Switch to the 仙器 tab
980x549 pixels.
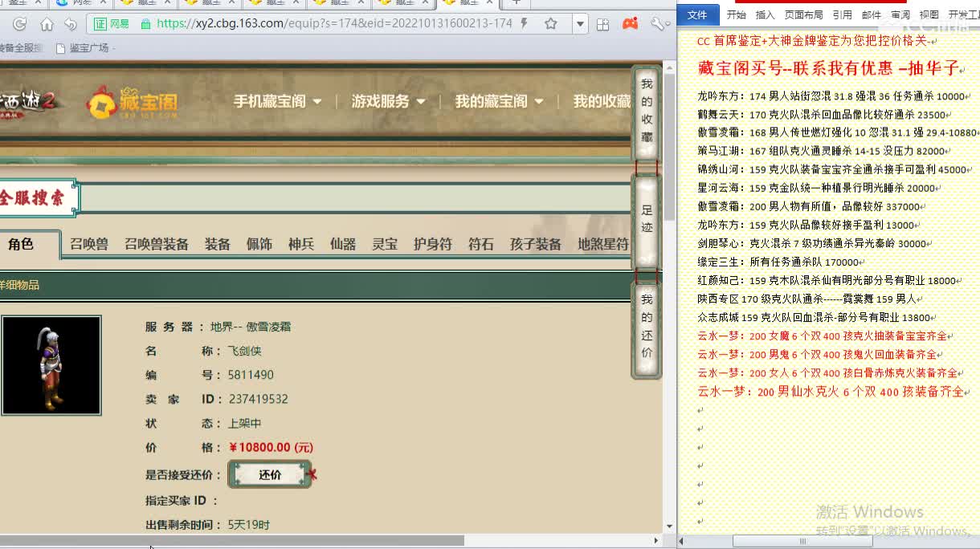[x=343, y=244]
